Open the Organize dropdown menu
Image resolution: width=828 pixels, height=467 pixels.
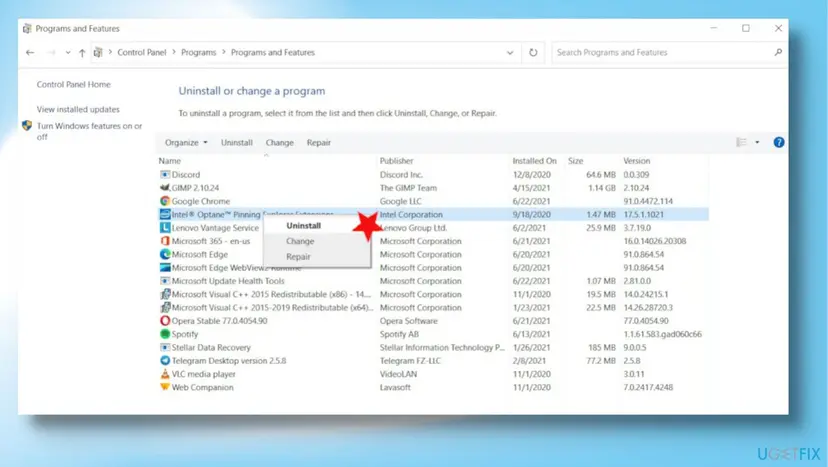(x=186, y=143)
